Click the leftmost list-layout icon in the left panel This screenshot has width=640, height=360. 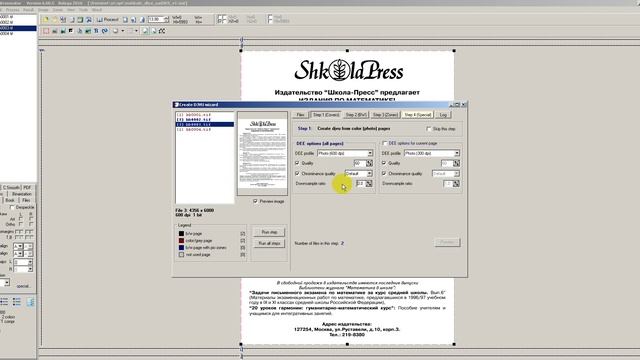point(4,302)
